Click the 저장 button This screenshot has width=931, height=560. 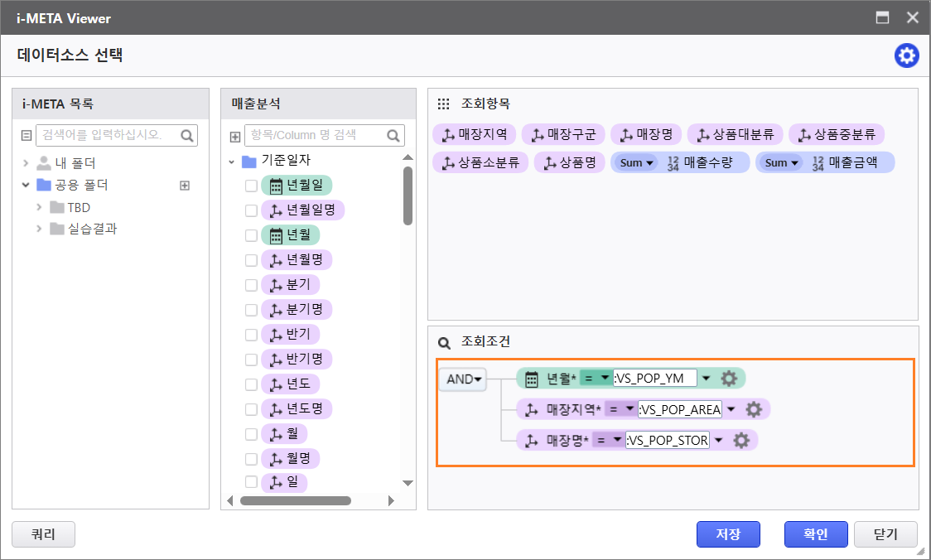tap(728, 534)
